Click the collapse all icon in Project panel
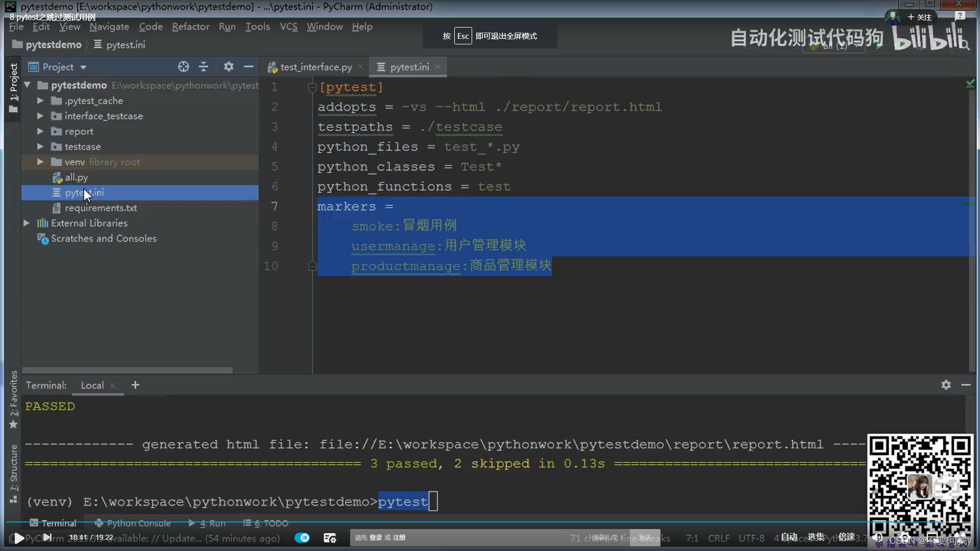 click(204, 67)
